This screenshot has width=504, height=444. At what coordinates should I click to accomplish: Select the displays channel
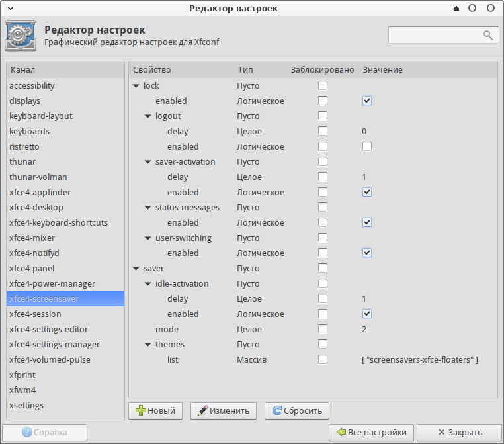tap(65, 101)
